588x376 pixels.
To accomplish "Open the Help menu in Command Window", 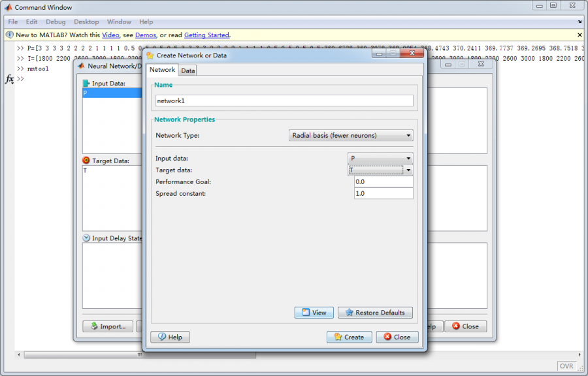I will coord(146,22).
